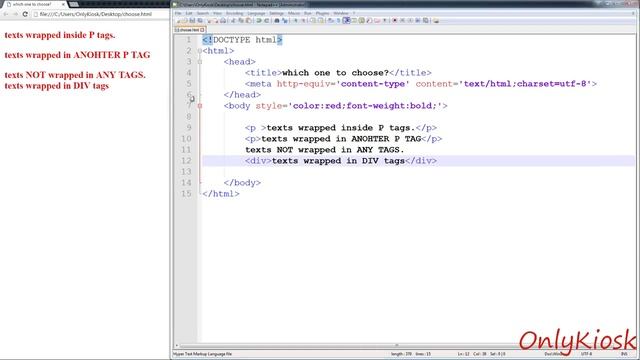
Task: Click the highlighted div line in the editor
Action: pos(418,161)
